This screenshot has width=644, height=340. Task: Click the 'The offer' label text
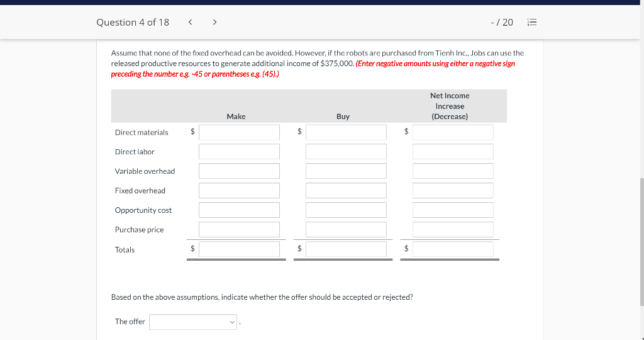[130, 322]
